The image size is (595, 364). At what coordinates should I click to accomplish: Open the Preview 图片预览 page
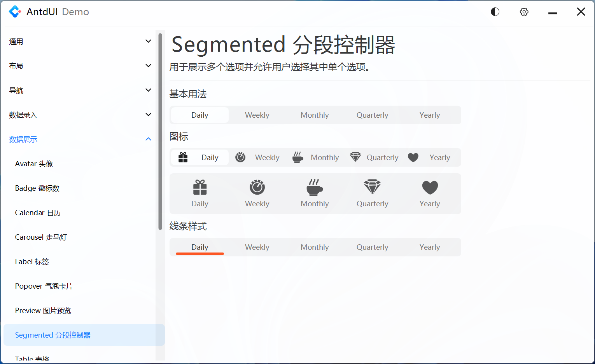point(43,310)
